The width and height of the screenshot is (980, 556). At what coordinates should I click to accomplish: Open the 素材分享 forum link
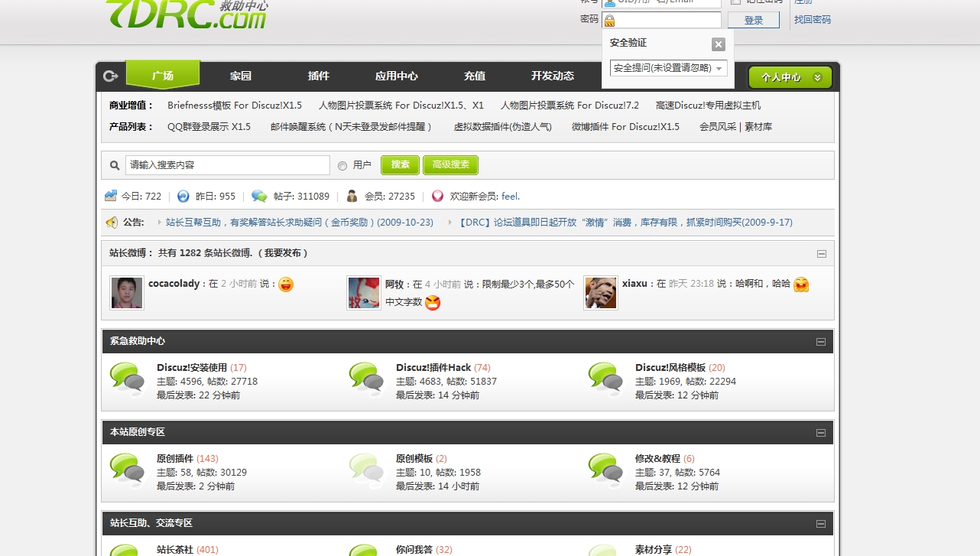[654, 550]
